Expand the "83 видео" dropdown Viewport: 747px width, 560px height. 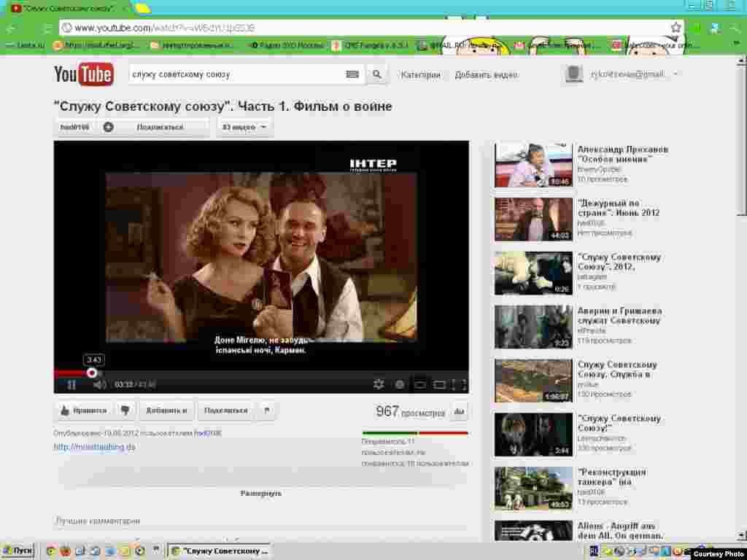244,127
